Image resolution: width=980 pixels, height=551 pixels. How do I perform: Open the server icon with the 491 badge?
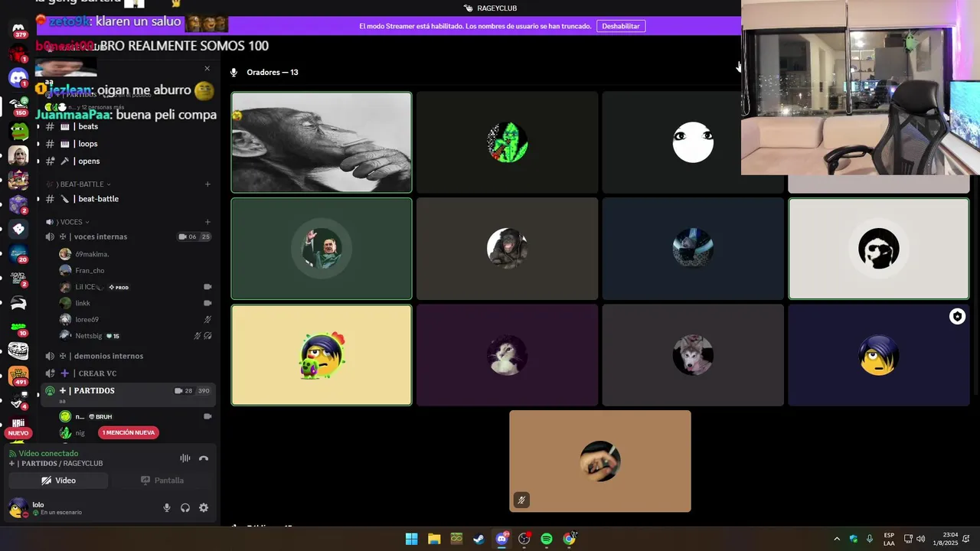click(18, 376)
